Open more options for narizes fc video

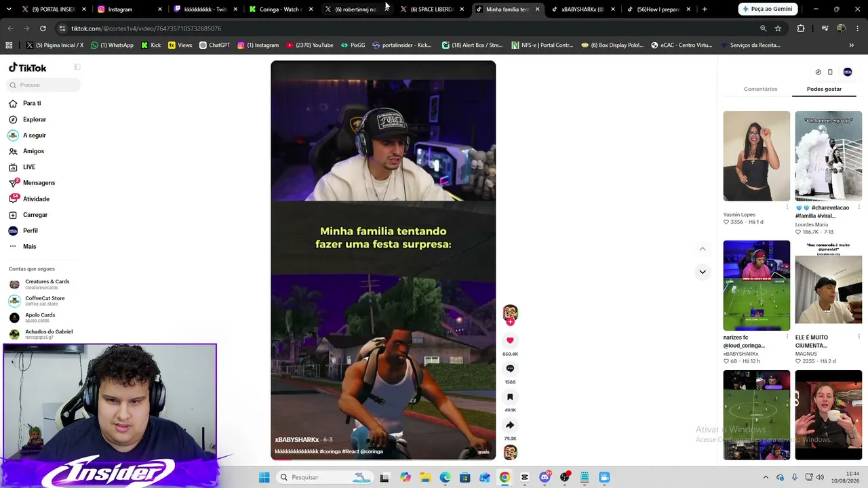coord(787,337)
